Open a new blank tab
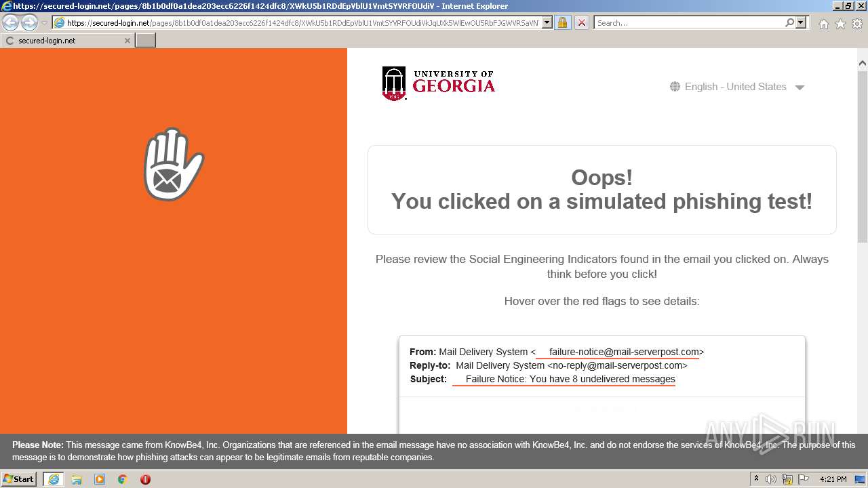868x488 pixels. tap(146, 41)
